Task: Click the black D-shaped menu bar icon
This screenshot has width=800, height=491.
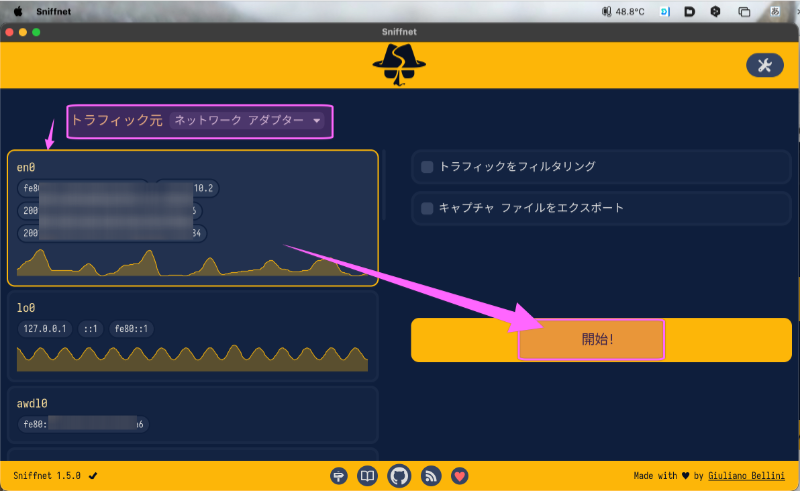Action: coord(689,11)
